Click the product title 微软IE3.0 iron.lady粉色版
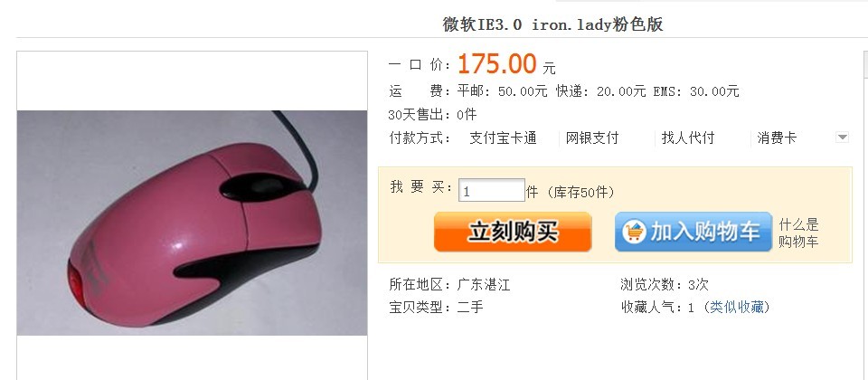This screenshot has height=380, width=868. [552, 24]
